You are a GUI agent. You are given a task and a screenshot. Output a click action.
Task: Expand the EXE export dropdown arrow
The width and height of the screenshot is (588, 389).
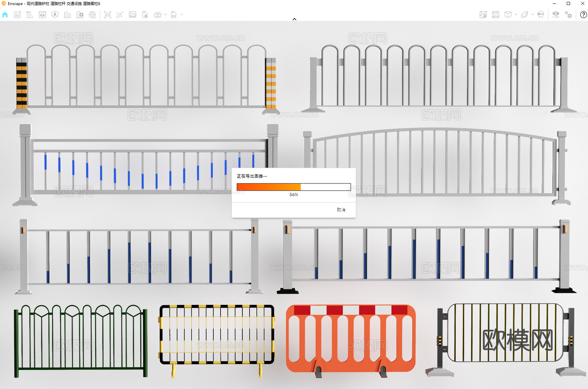click(182, 15)
